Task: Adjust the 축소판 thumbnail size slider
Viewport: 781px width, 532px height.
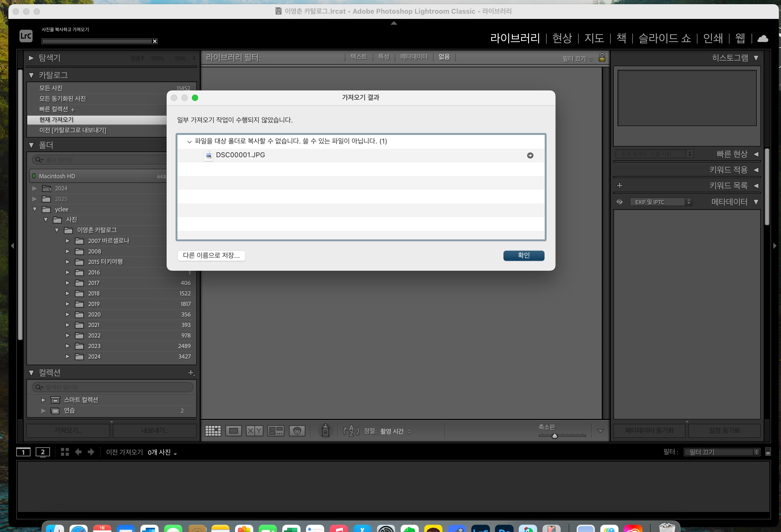Action: [554, 436]
